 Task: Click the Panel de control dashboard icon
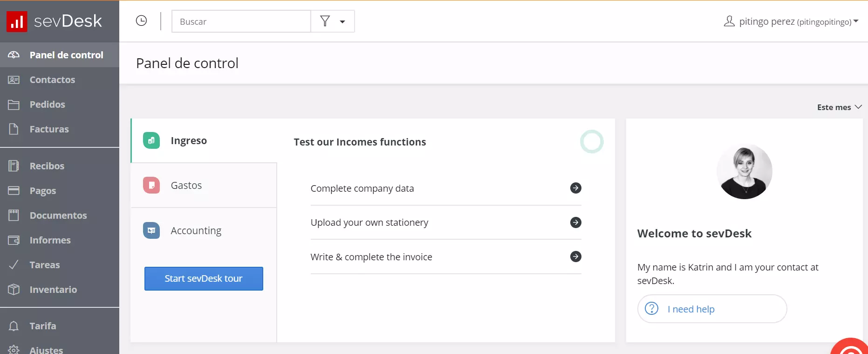14,55
